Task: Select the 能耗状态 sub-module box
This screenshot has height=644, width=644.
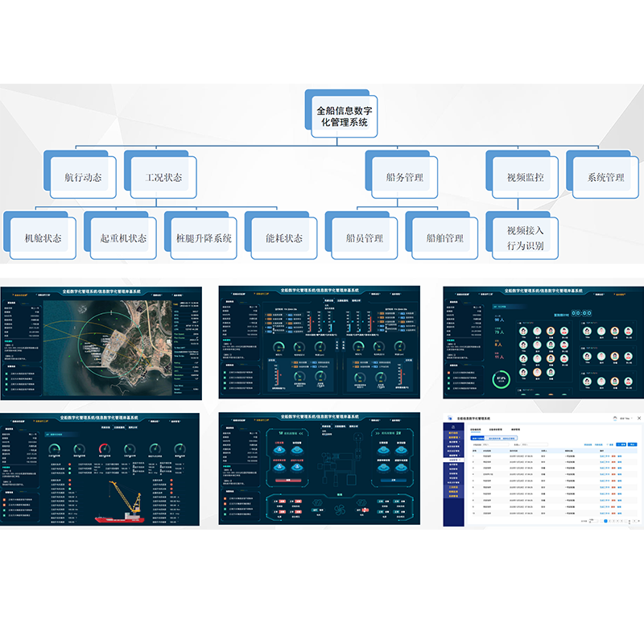Action: 283,238
